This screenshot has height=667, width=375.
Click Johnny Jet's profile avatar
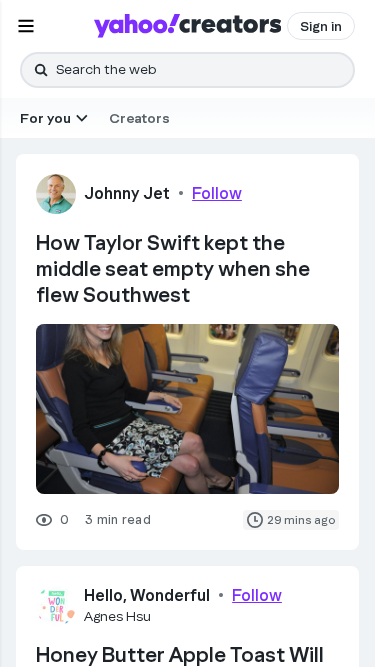56,194
